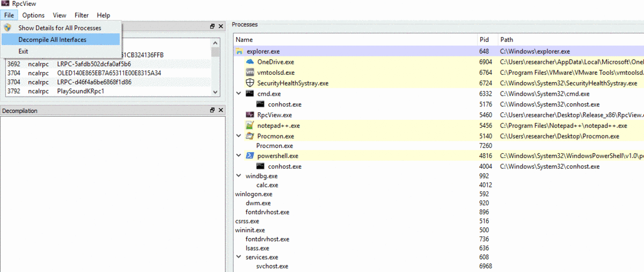Screen dimensions: 644x272
Task: Choose Show Details for All Processes
Action: click(x=60, y=28)
